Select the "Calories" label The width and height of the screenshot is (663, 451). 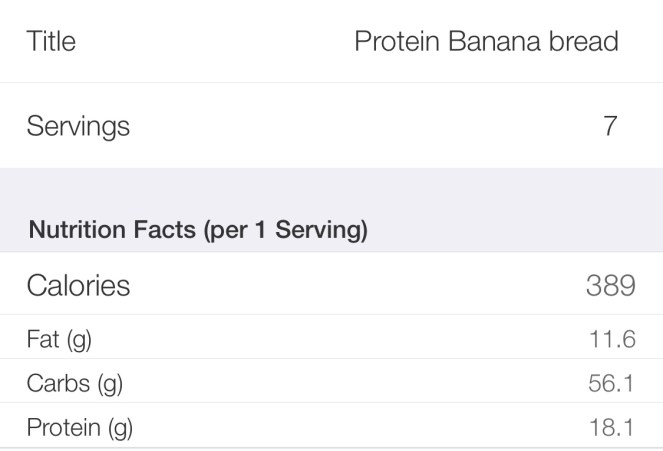pos(78,285)
